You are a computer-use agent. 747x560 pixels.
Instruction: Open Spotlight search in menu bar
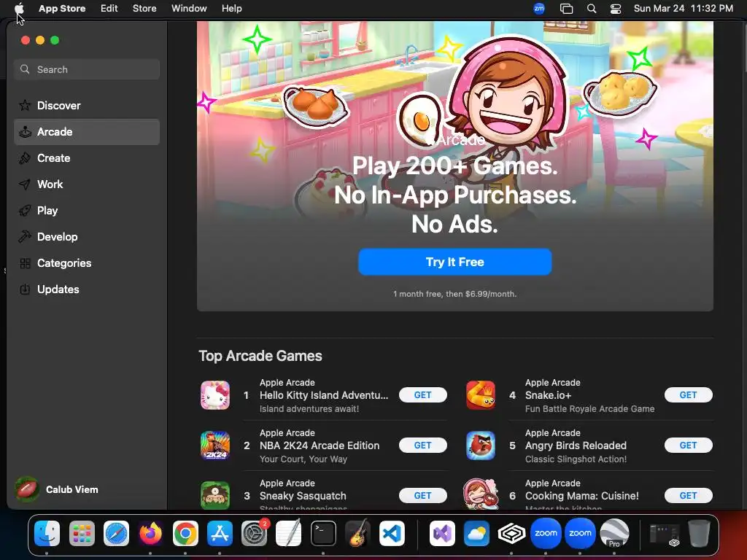tap(592, 8)
